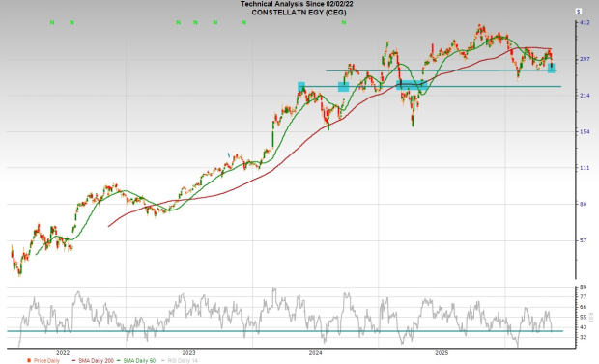Click the 111 price axis label
This screenshot has width=599, height=364.
coord(585,168)
